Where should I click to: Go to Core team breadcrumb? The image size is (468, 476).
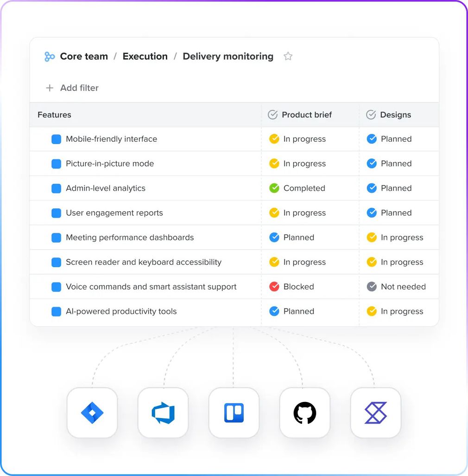pos(84,56)
